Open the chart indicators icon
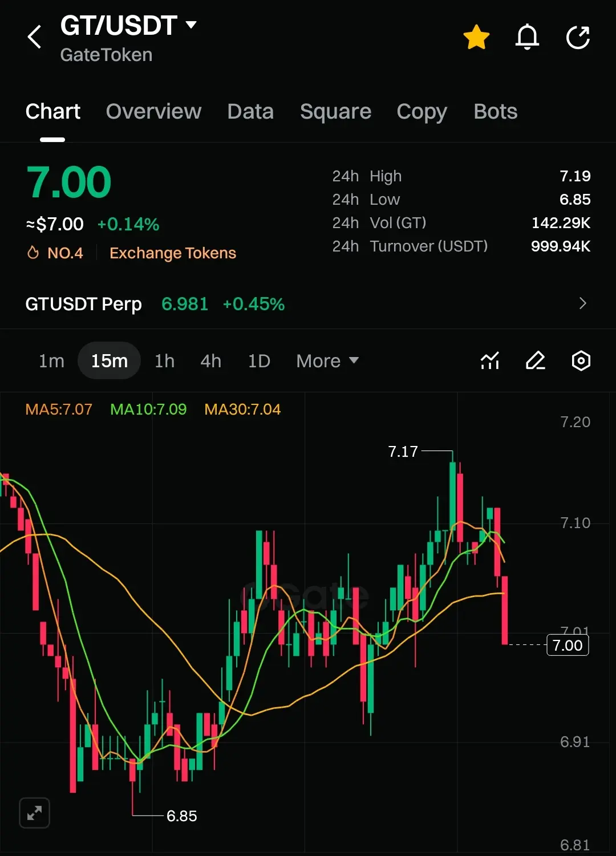 point(490,360)
